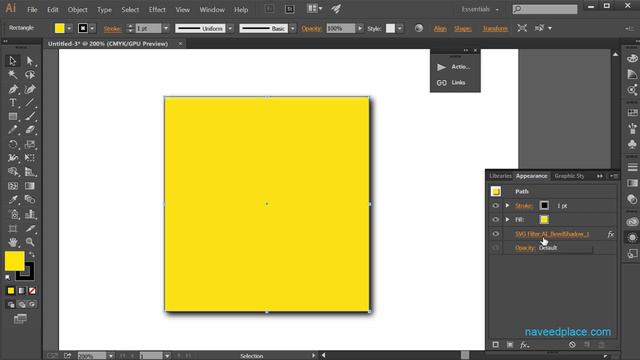Click the Clear Appearance icon
This screenshot has width=640, height=360.
click(572, 345)
